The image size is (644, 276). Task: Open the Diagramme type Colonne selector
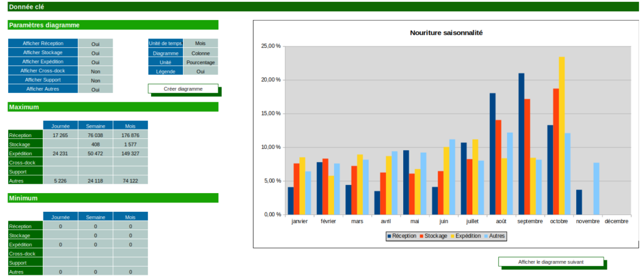coord(201,53)
